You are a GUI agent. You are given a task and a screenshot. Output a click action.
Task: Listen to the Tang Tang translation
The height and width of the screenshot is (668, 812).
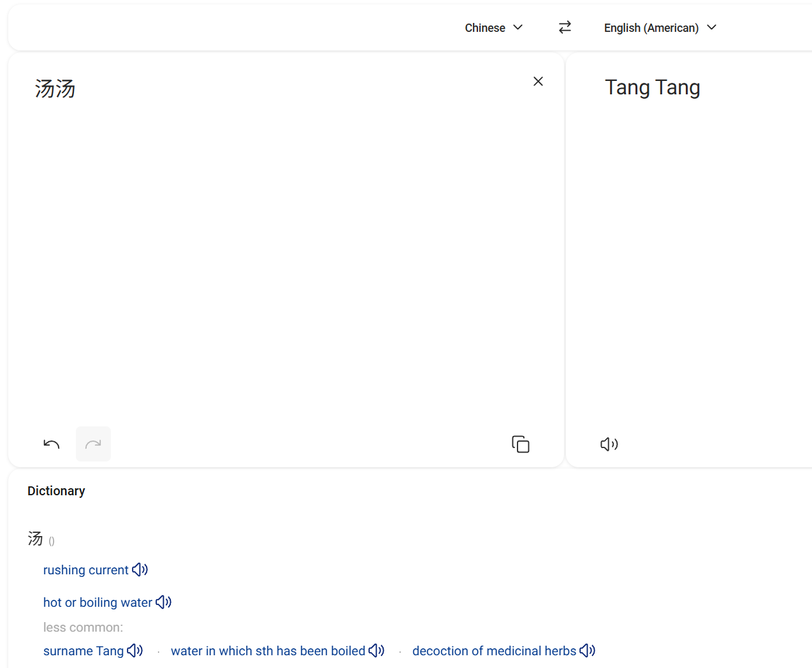[x=609, y=444]
